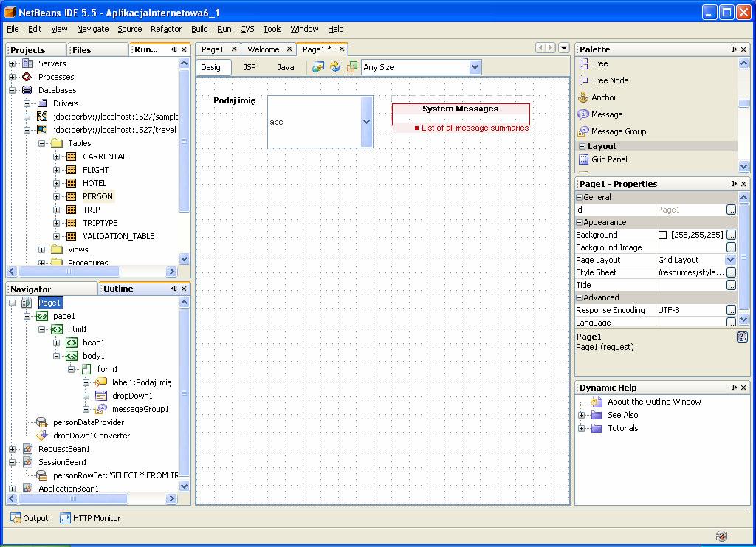The height and width of the screenshot is (547, 756).
Task: Click the dropDown1Converter icon in Outline
Action: click(x=42, y=436)
